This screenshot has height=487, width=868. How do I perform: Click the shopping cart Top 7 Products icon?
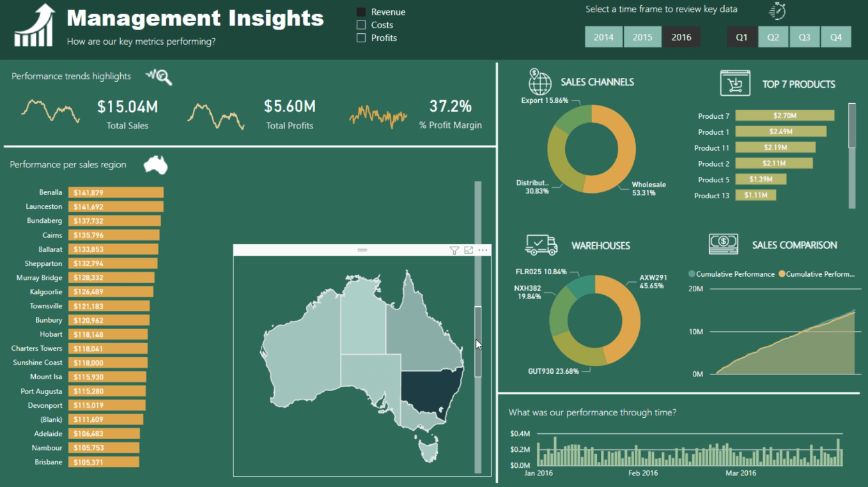[x=735, y=84]
